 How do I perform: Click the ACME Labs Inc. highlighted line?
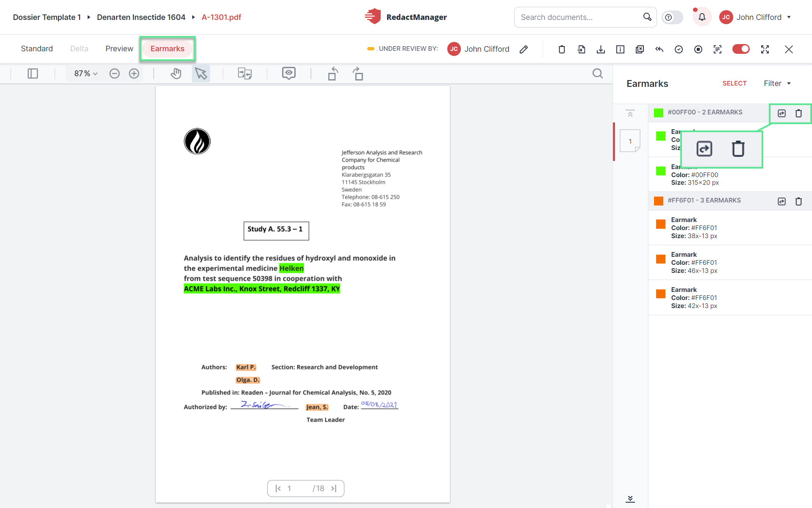coord(262,289)
